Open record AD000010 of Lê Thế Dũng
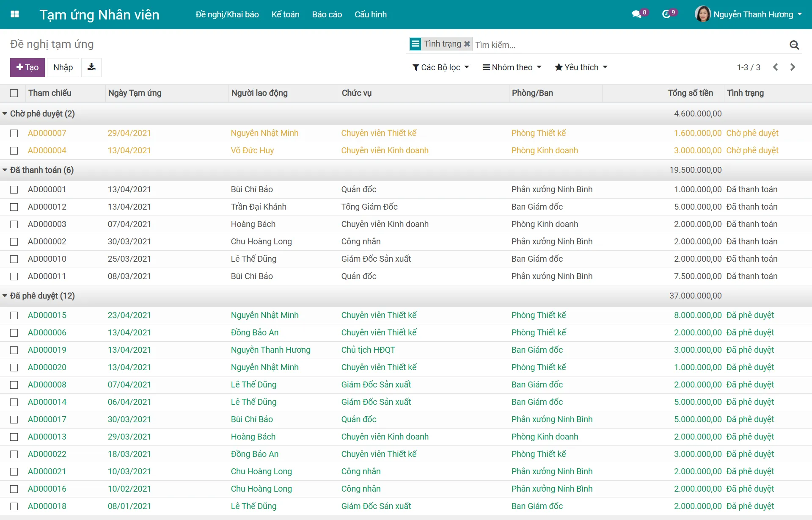The height and width of the screenshot is (520, 812). tap(47, 259)
